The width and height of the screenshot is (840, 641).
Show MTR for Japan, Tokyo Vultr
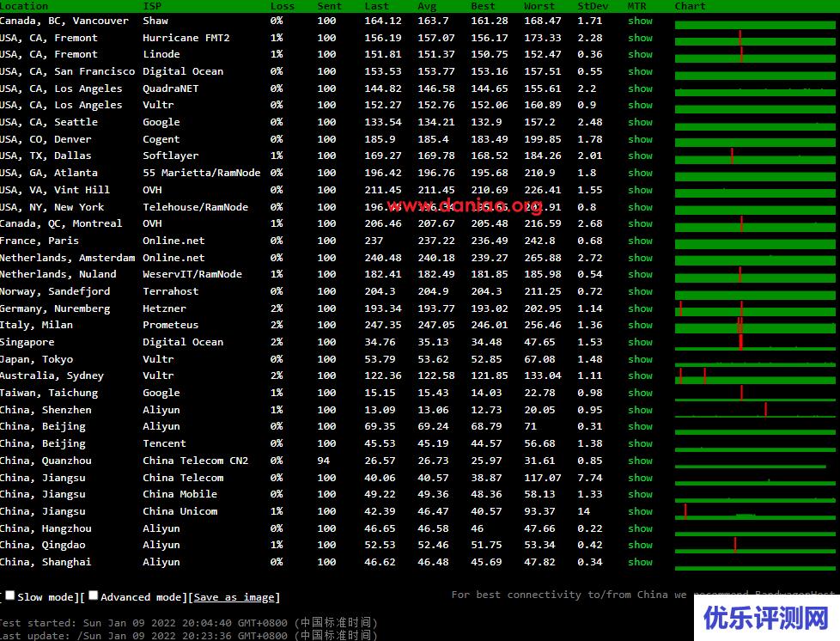(640, 359)
